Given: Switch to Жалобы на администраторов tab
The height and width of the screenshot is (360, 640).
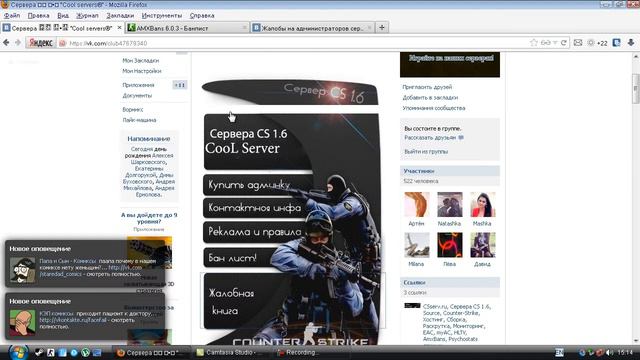Looking at the screenshot, I should tap(312, 28).
